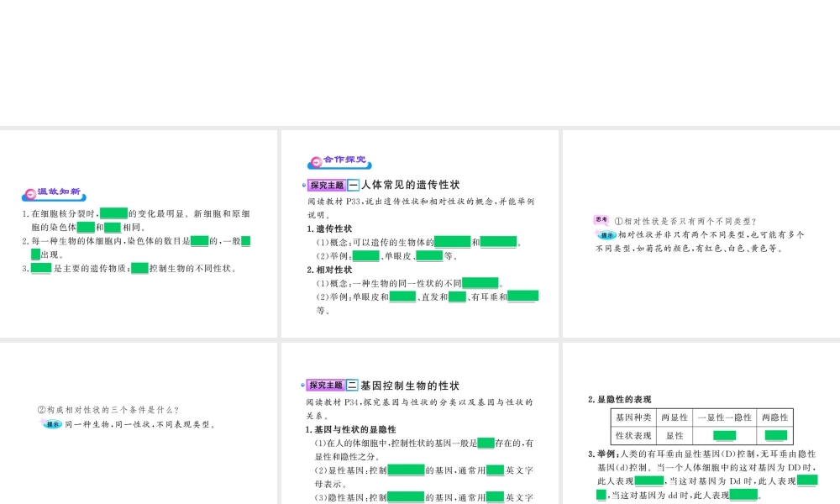Click the subheading 2. 相对性状
The width and height of the screenshot is (840, 504).
[x=329, y=270]
